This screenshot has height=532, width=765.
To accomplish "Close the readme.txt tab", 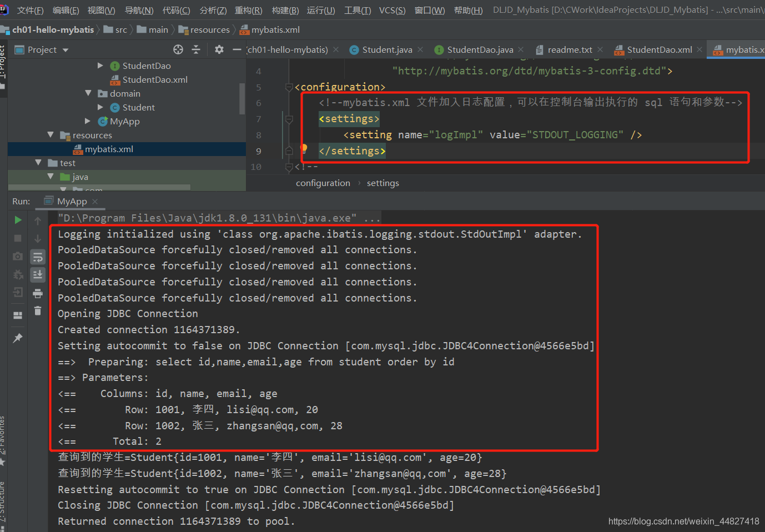I will 601,49.
